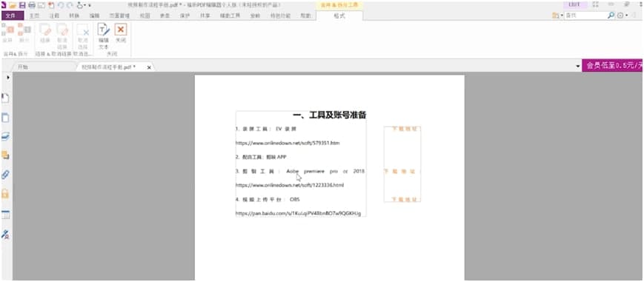The width and height of the screenshot is (644, 282).
Task: Open the folder icon in quick access toolbar
Action: (13, 5)
